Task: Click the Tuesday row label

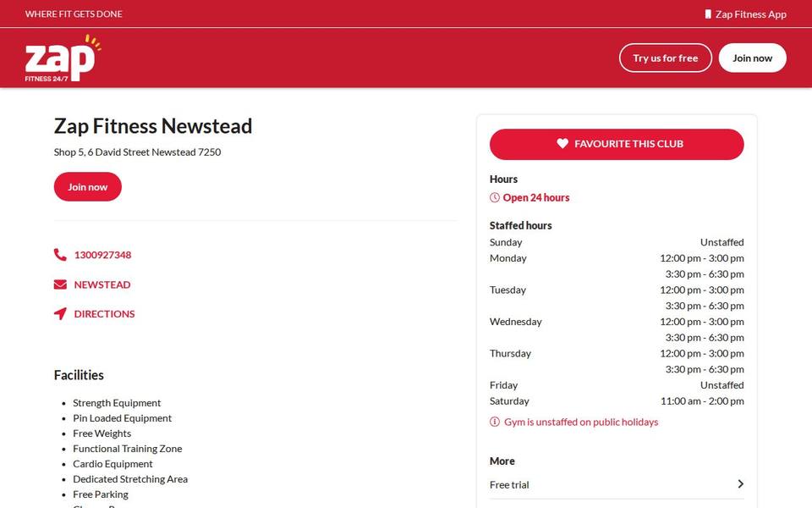Action: (507, 290)
